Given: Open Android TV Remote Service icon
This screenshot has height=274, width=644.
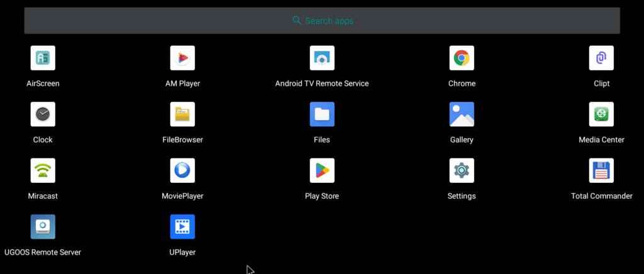Looking at the screenshot, I should click(x=322, y=58).
